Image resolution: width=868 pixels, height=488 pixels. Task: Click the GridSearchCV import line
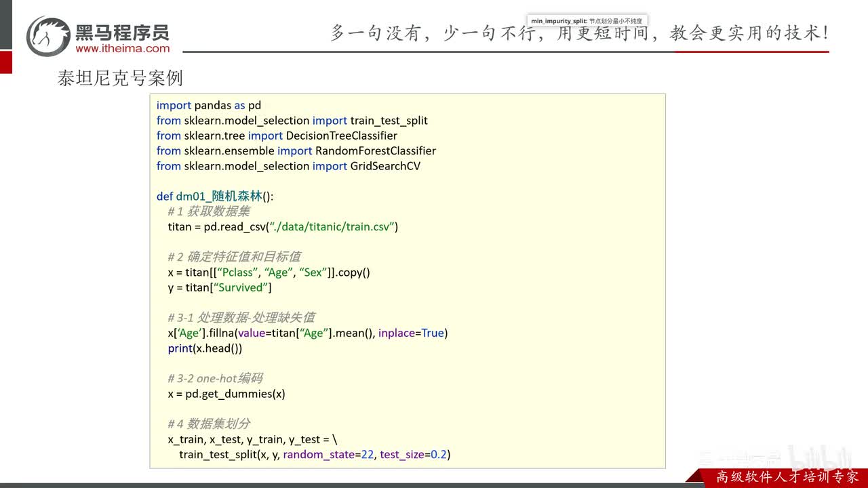coord(288,166)
